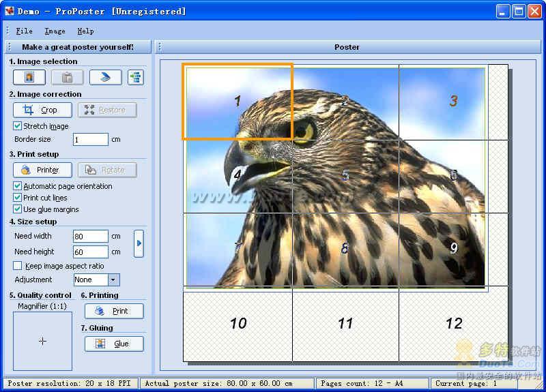The image size is (546, 392).
Task: Enable Keep image aspect ratio
Action: (x=18, y=266)
